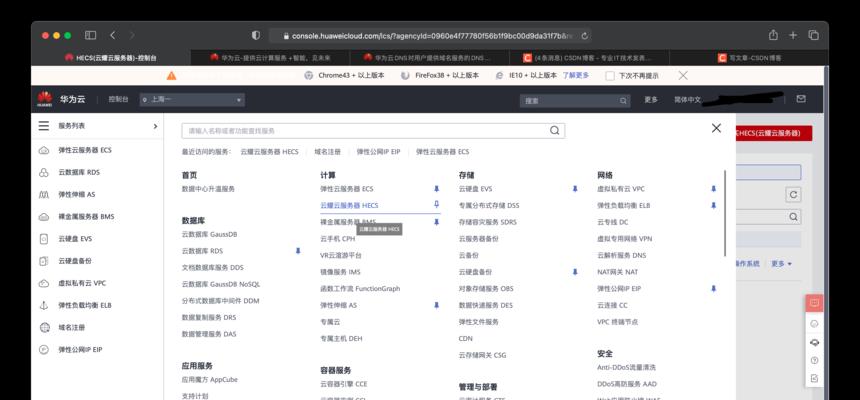Unpin 弹性公网IP EIP in 网络
Viewport: 860px width, 400px height.
click(714, 288)
